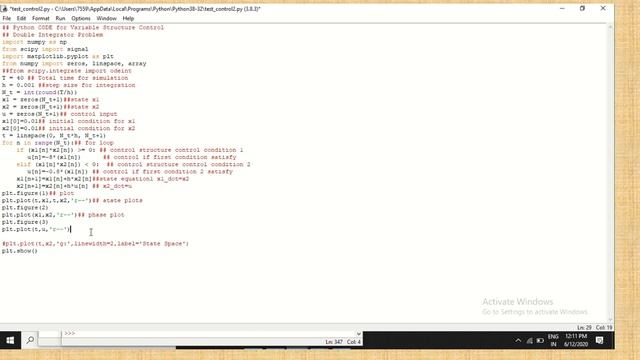Viewport: 640px width, 360px height.
Task: Click the 'Ln: 347' shell status entry
Action: click(334, 342)
